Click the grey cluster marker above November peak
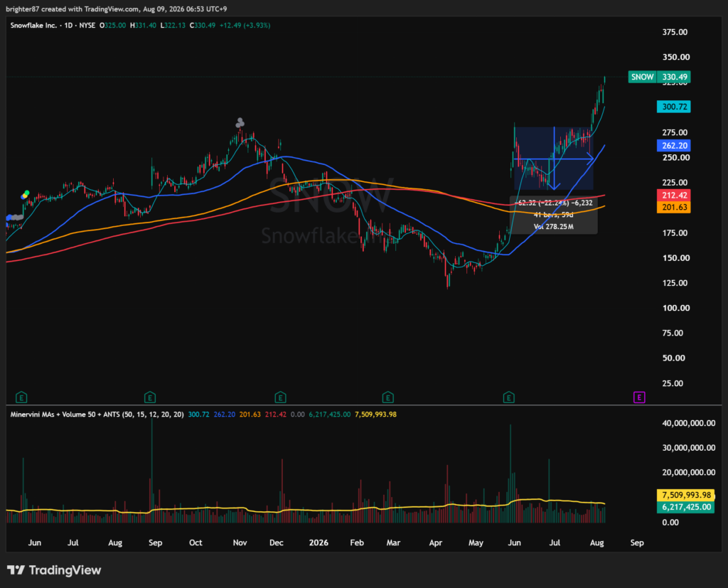The image size is (728, 588). pos(240,122)
